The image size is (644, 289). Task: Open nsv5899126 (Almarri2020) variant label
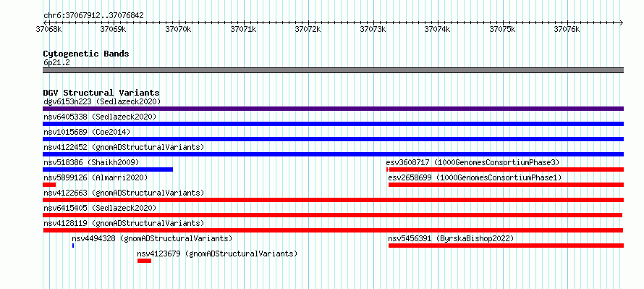tap(96, 177)
